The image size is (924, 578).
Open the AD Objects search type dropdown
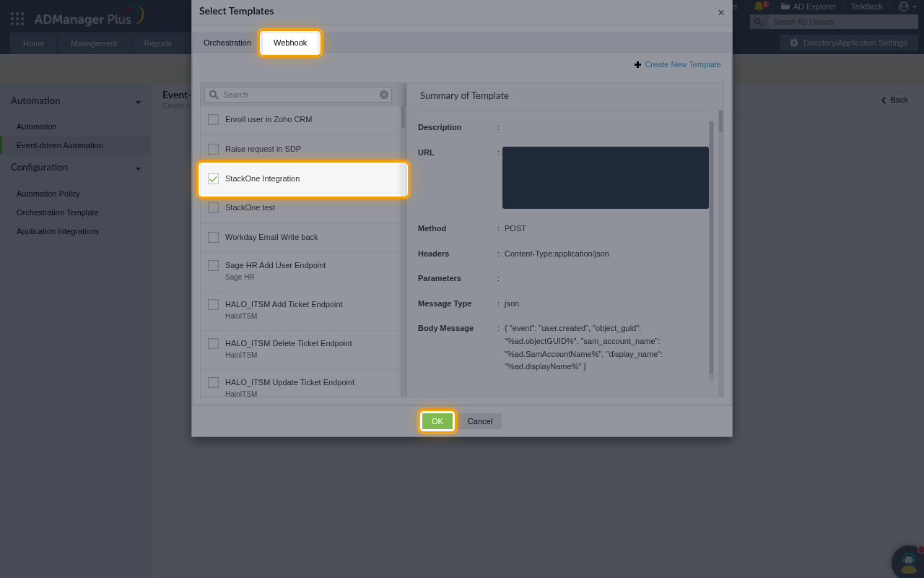[759, 22]
